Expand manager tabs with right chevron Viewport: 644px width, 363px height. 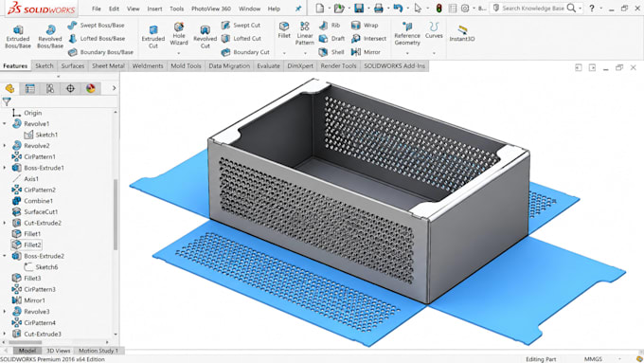114,88
